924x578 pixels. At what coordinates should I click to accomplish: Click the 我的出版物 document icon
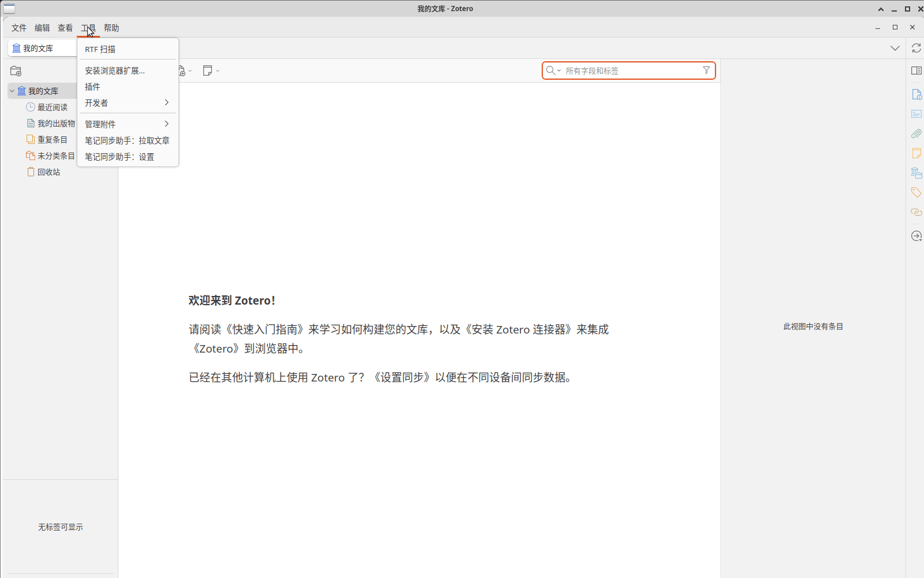click(x=31, y=123)
